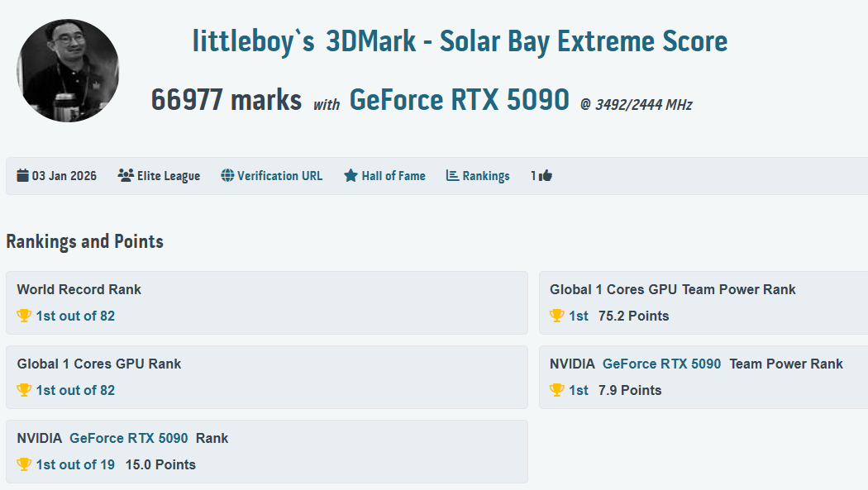The height and width of the screenshot is (490, 868).
Task: Click the trophy in Global 1 Cores GPU Team Power Rank
Action: tap(557, 316)
